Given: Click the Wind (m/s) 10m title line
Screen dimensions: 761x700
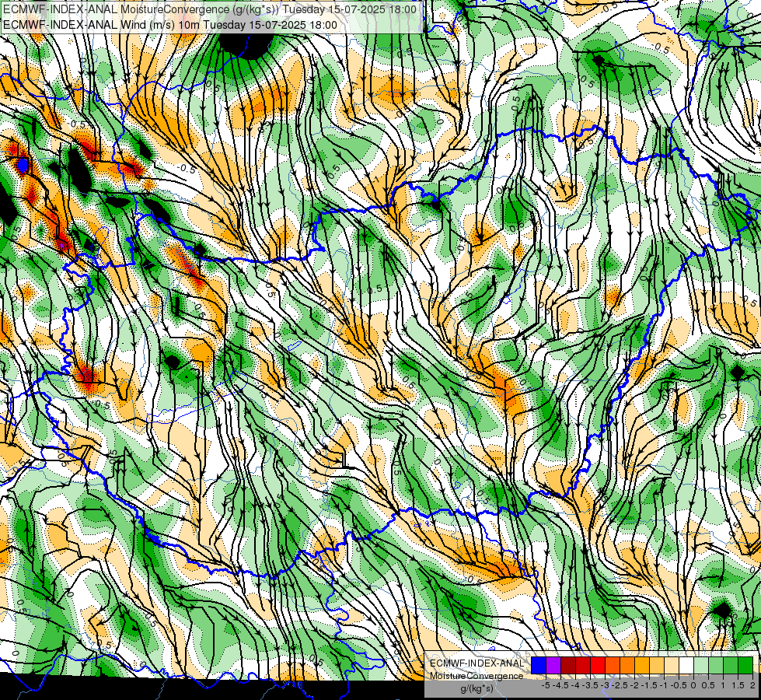Looking at the screenshot, I should (170, 25).
